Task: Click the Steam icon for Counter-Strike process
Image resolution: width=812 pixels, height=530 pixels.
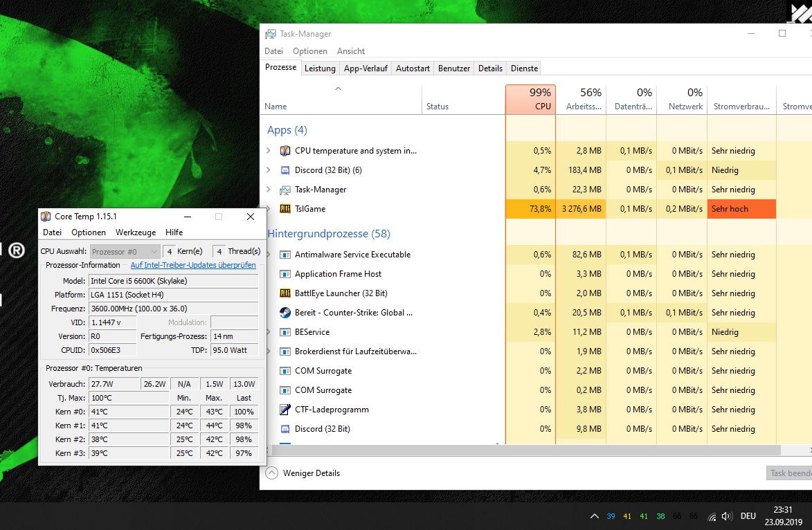Action: (285, 313)
